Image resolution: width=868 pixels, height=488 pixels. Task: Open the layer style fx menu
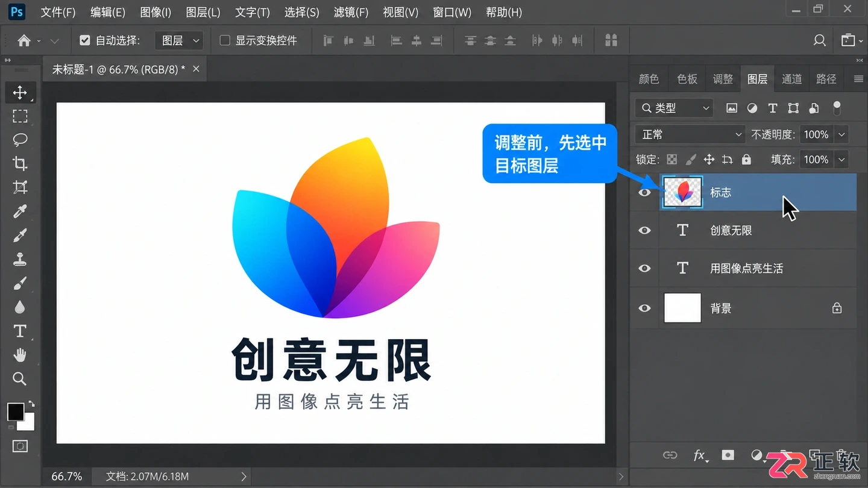(x=699, y=455)
